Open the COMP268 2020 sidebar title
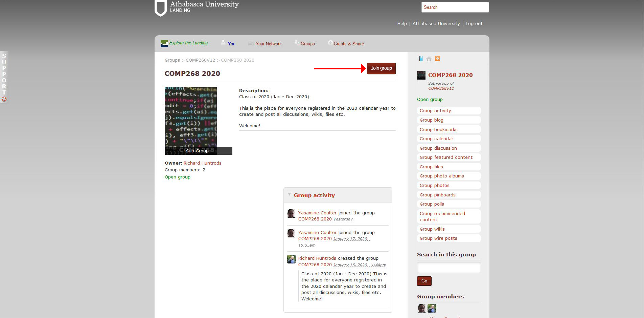The height and width of the screenshot is (318, 644). (450, 75)
